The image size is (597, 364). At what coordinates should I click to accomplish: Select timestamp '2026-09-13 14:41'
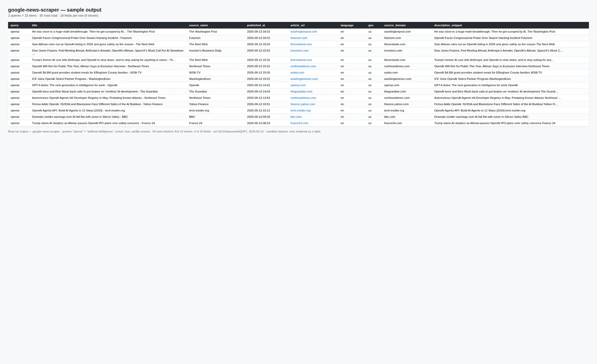click(x=258, y=85)
